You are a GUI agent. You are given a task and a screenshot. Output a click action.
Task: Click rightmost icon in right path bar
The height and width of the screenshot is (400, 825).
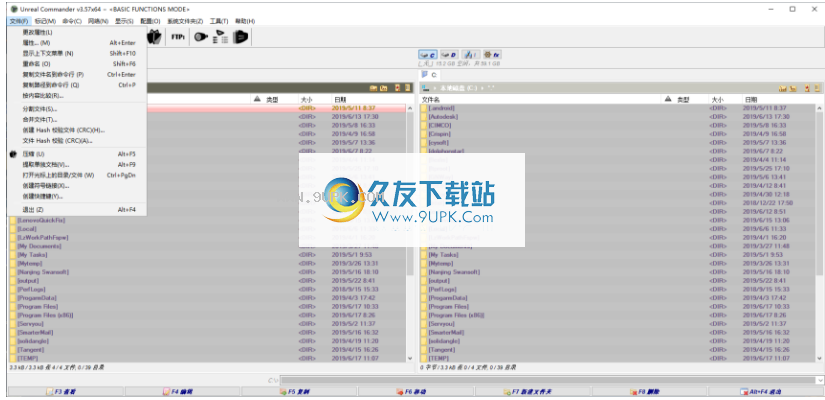pyautogui.click(x=817, y=88)
